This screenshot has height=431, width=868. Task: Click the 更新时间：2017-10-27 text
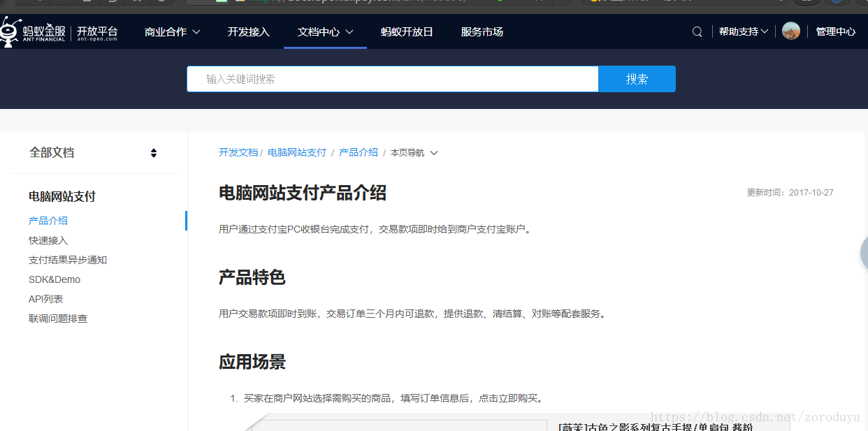click(x=790, y=193)
